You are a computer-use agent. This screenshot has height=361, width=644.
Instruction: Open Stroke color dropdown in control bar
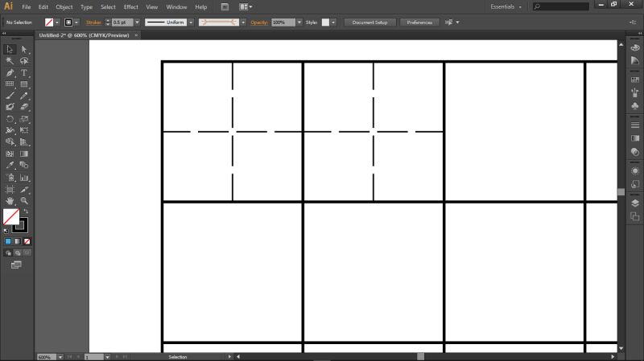point(76,23)
